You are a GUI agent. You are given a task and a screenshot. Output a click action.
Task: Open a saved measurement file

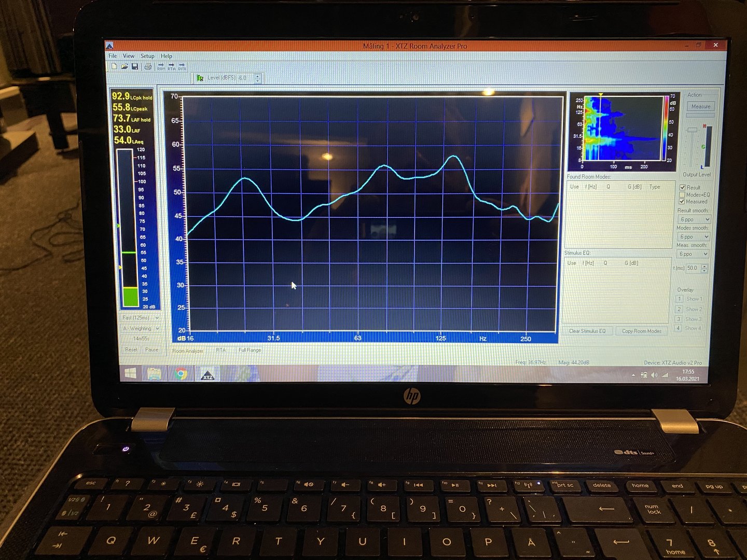point(125,66)
